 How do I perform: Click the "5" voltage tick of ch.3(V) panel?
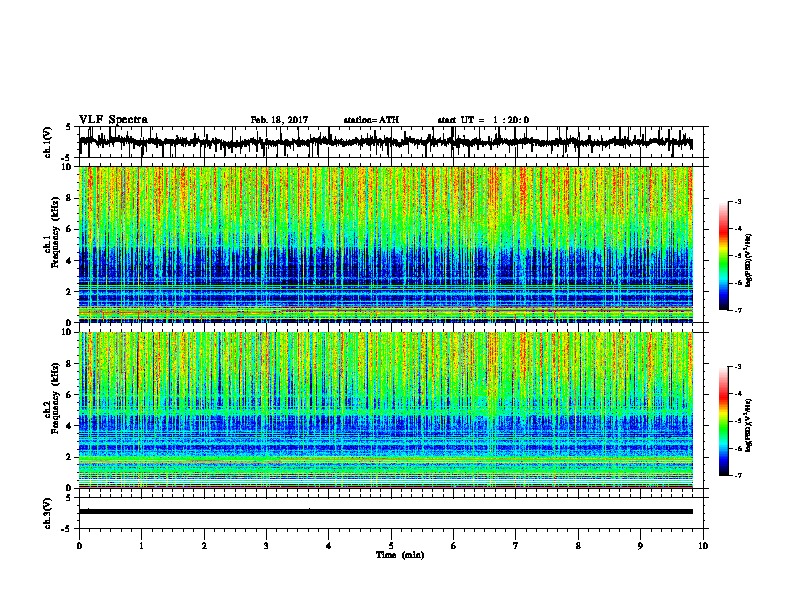tap(68, 498)
